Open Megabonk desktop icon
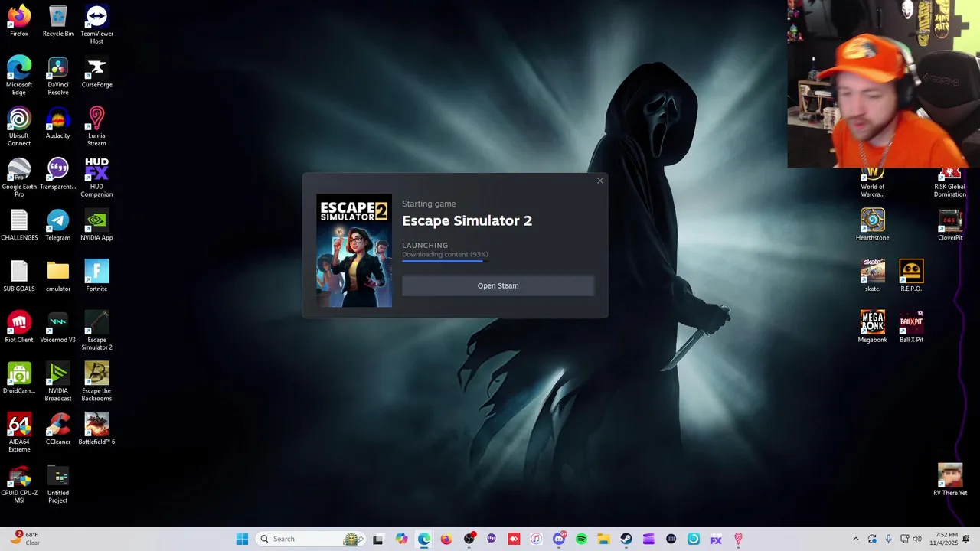 tap(873, 327)
